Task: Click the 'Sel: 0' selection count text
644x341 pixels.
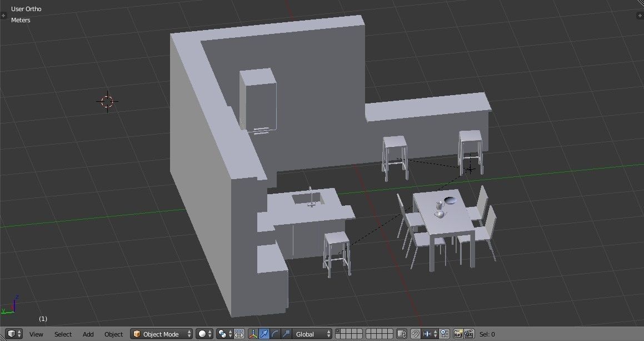Action: click(x=487, y=334)
